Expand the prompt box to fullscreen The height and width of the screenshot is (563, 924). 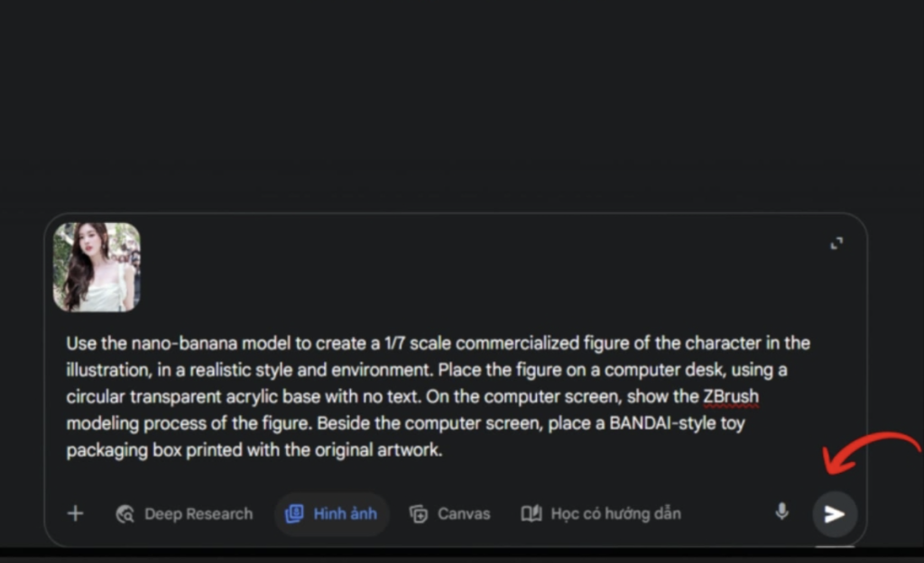(x=836, y=243)
